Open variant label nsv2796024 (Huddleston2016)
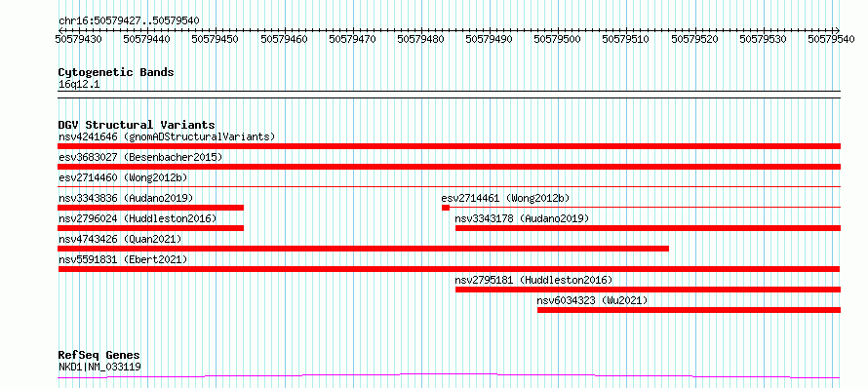868x388 pixels. [x=138, y=218]
